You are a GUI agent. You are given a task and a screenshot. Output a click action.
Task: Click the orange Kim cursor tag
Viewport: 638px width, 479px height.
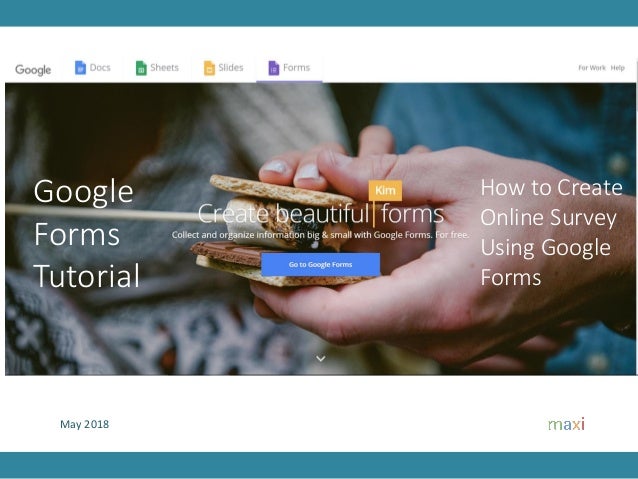[x=385, y=190]
